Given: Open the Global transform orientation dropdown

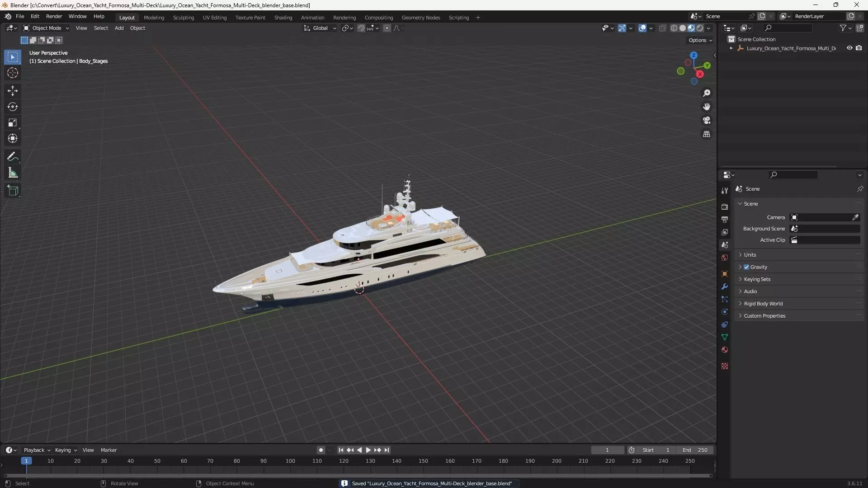Looking at the screenshot, I should point(320,28).
